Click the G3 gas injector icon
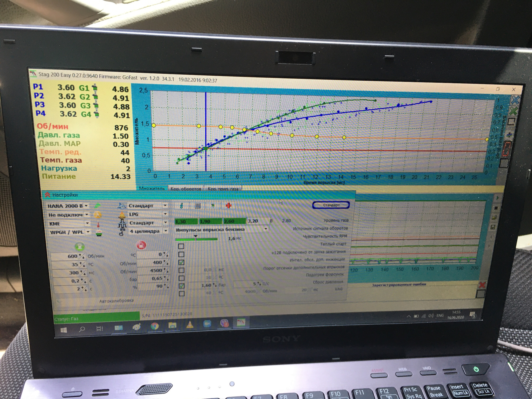Screen dimensions: 532x399 pyautogui.click(x=96, y=106)
